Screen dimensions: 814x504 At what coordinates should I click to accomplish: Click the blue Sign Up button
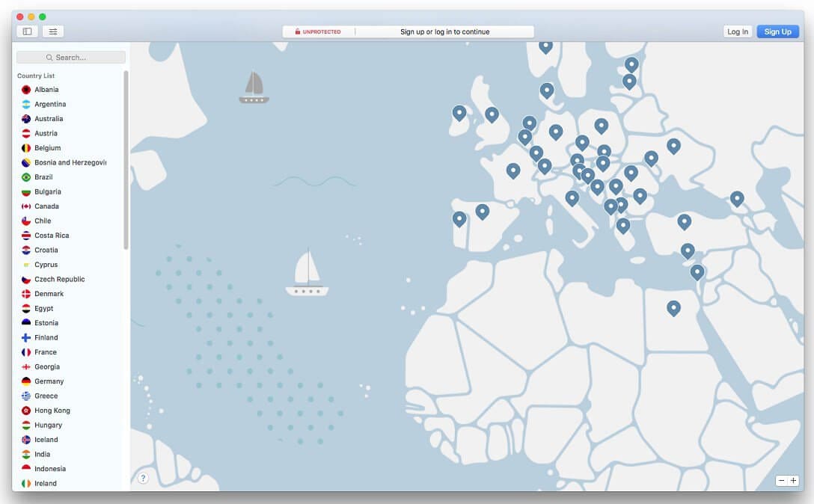(x=777, y=31)
